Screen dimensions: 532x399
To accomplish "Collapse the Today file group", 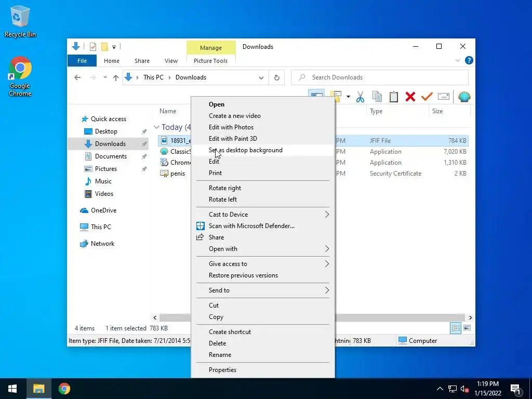I will tap(156, 127).
